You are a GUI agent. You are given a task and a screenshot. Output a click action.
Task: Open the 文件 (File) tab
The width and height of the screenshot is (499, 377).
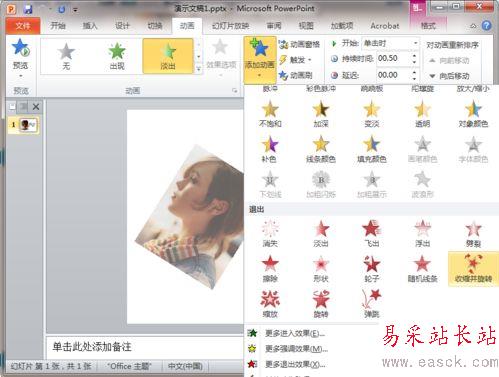click(x=23, y=26)
